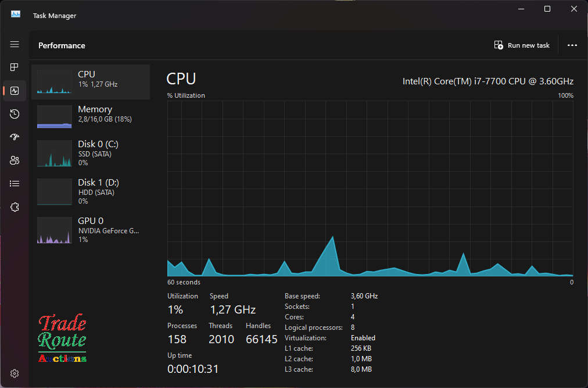Open Task Manager settings gear icon
588x388 pixels.
(15, 373)
